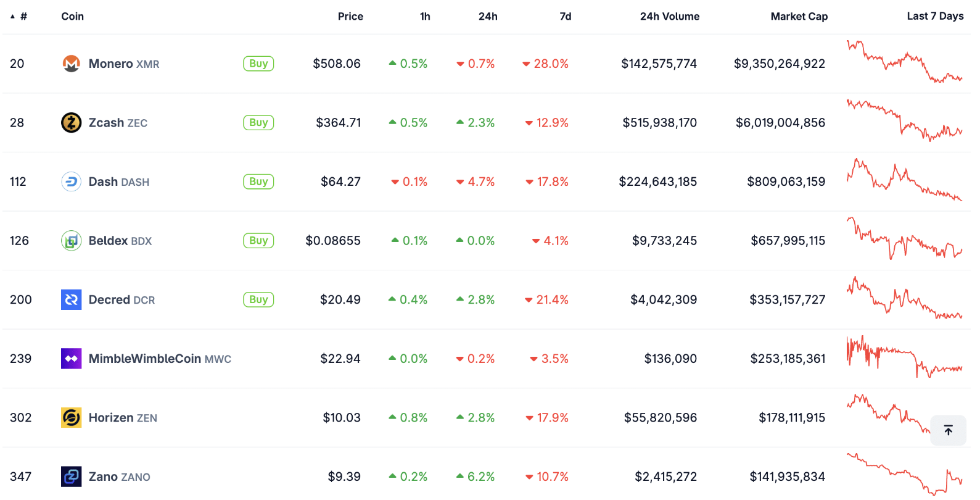Click the Zano coin logo icon
This screenshot has height=500, width=980.
tap(72, 477)
